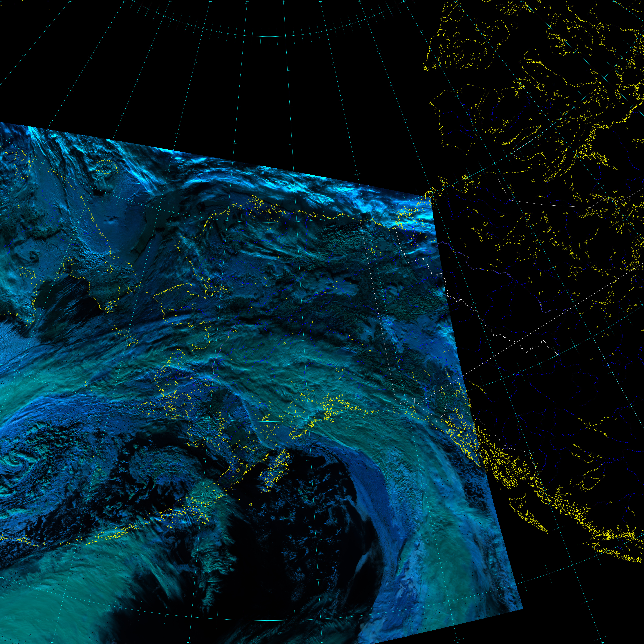Click the 160E longitude label
Image resolution: width=644 pixels, height=644 pixels.
point(70,1)
